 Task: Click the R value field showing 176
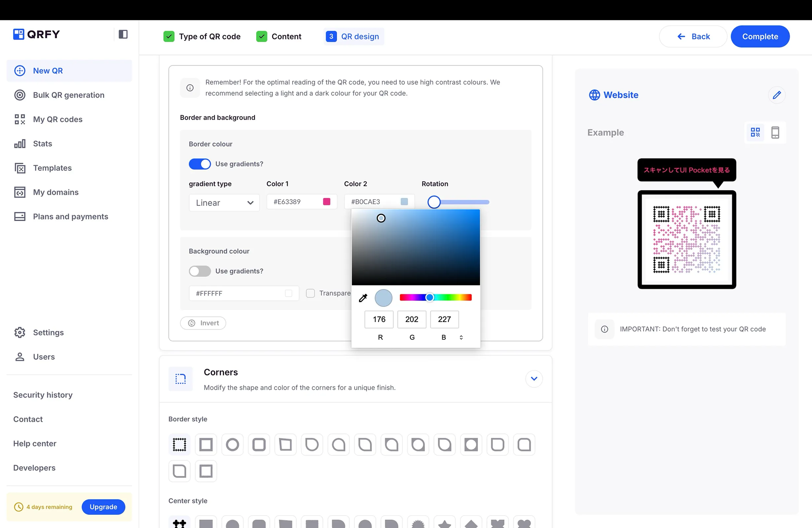pos(379,319)
